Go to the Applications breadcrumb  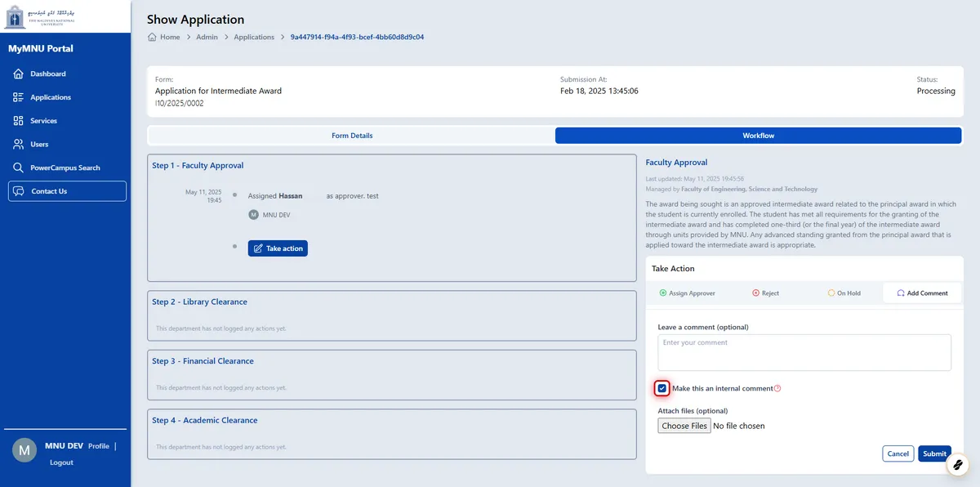click(254, 37)
